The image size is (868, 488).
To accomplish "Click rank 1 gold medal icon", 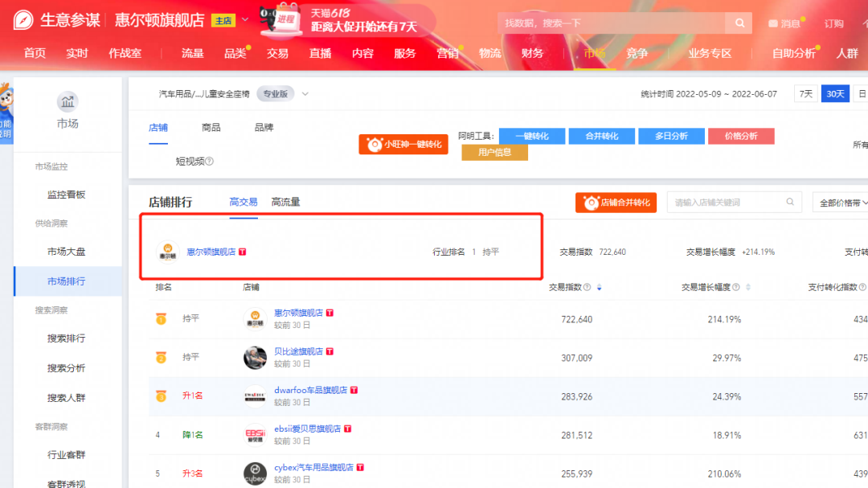I will (x=161, y=319).
